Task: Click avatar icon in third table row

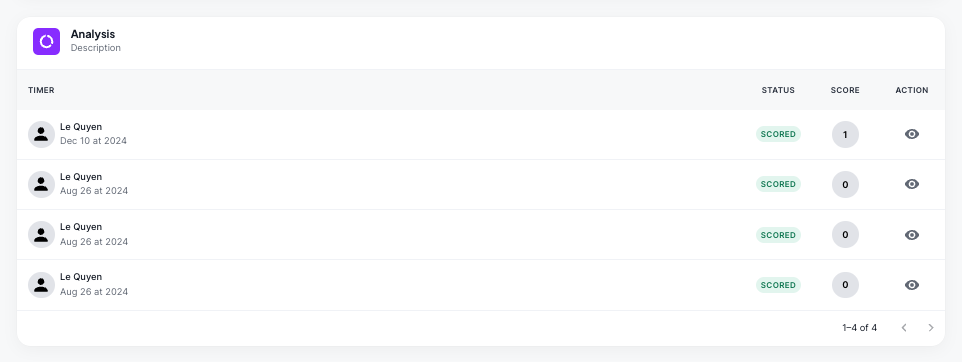Action: coord(42,234)
